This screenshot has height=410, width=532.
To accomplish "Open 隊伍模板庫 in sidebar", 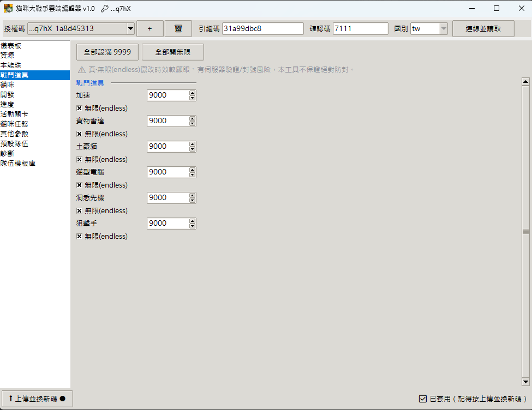I will (x=35, y=164).
